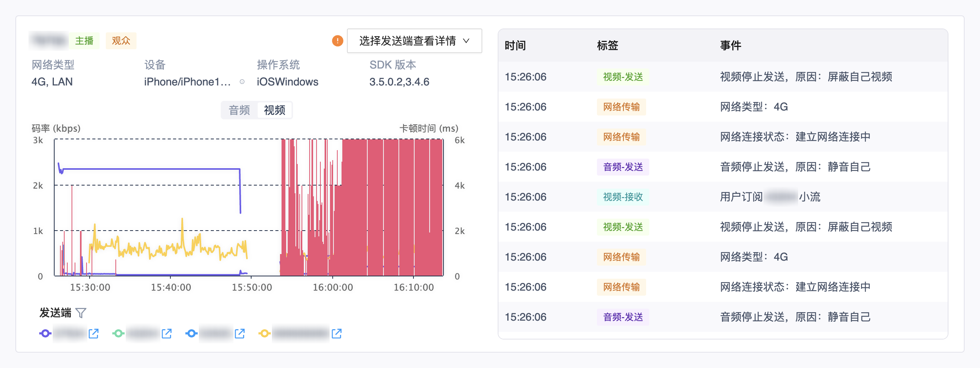Click the 视频-接收 tag
The height and width of the screenshot is (368, 980).
[x=623, y=197]
